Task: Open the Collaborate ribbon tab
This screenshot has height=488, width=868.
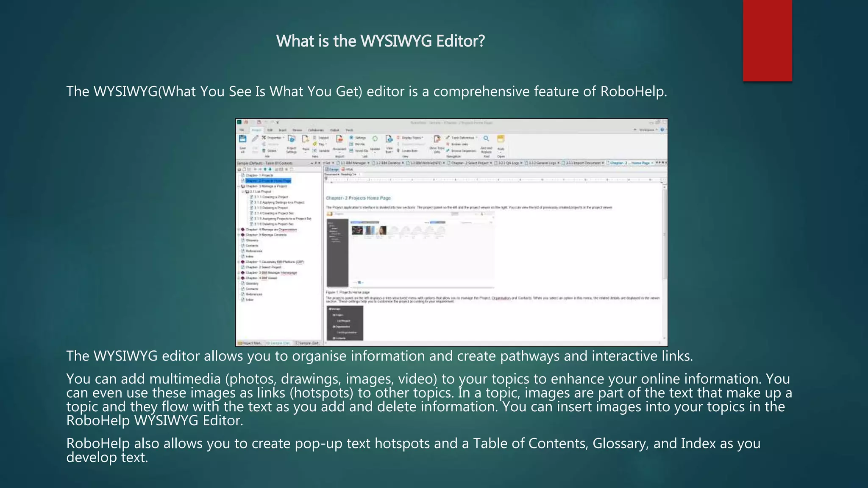Action: (316, 130)
